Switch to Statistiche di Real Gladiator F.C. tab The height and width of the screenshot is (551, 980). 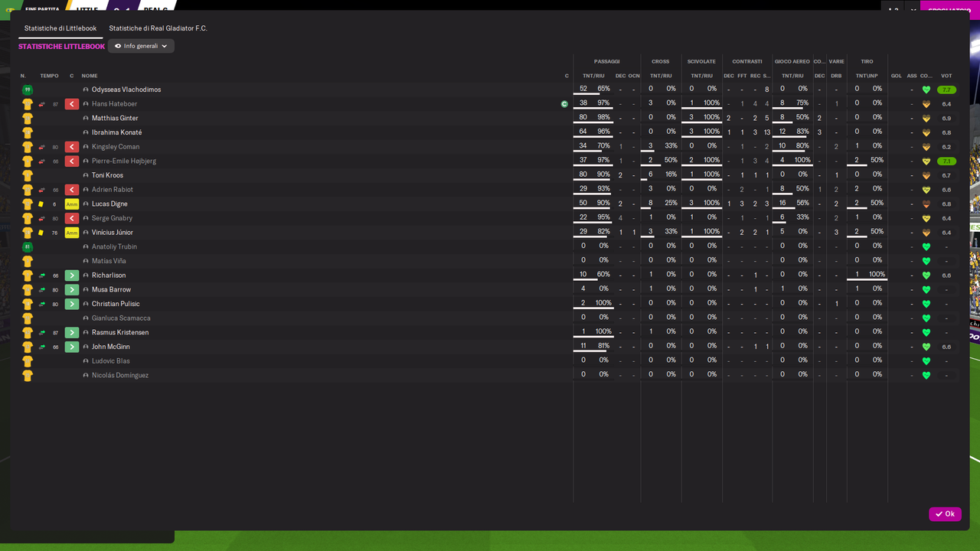click(158, 28)
